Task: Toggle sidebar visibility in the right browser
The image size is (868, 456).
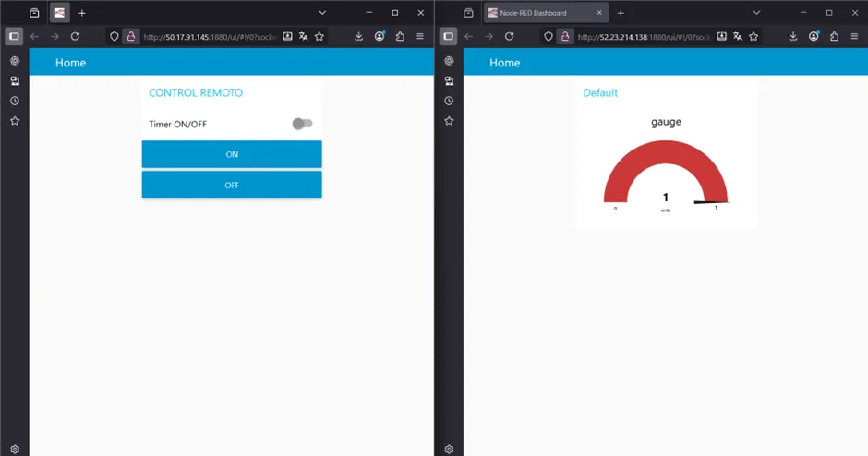Action: pos(449,36)
